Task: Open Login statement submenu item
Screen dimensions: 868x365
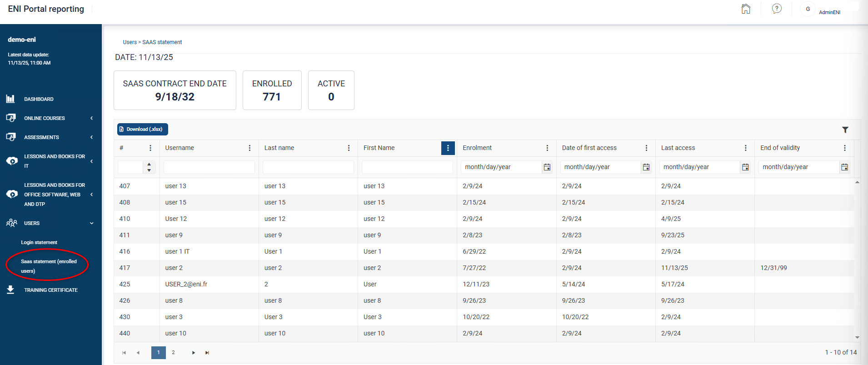Action: tap(39, 242)
